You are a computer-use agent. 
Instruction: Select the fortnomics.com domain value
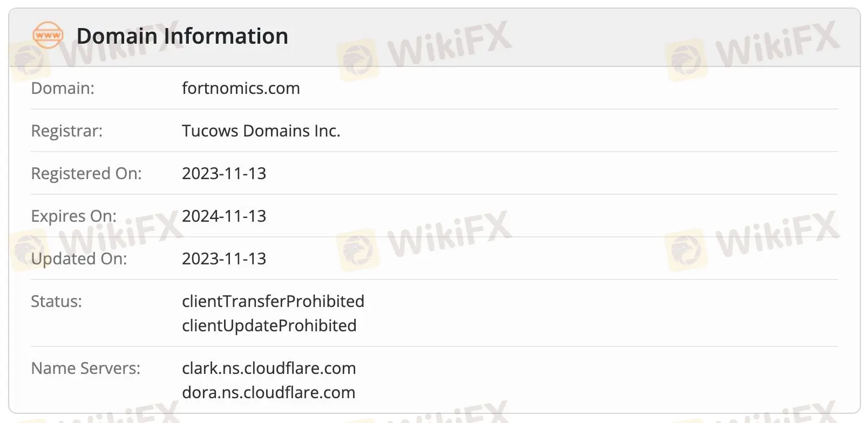point(241,88)
